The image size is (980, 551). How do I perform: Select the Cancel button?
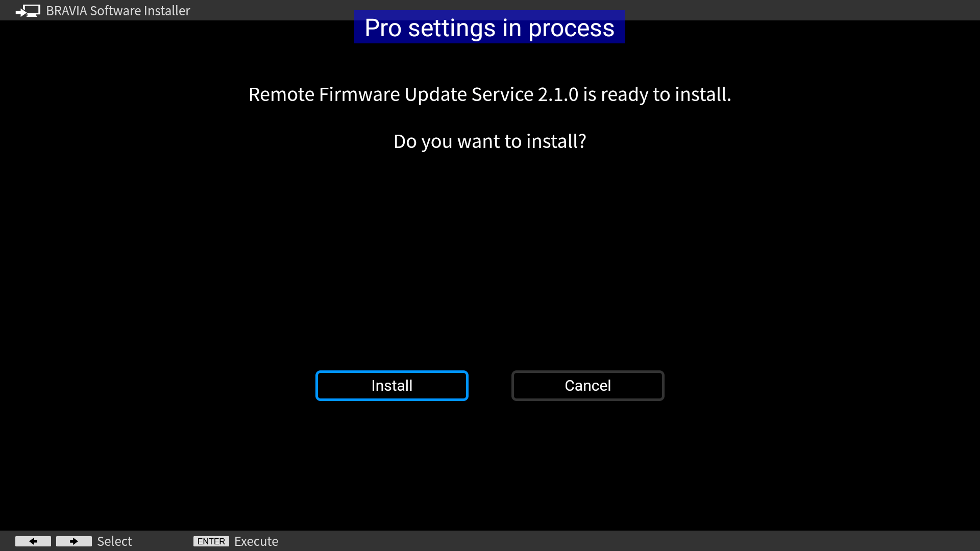(587, 386)
